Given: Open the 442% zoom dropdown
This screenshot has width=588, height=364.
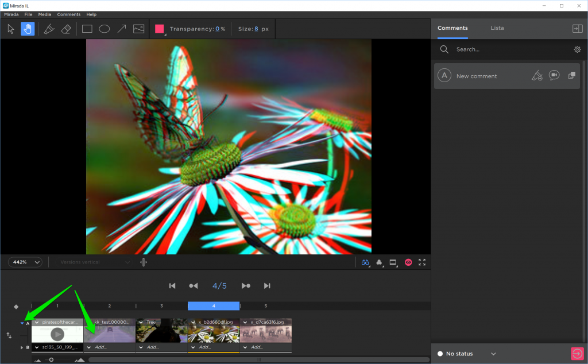Looking at the screenshot, I should click(25, 262).
